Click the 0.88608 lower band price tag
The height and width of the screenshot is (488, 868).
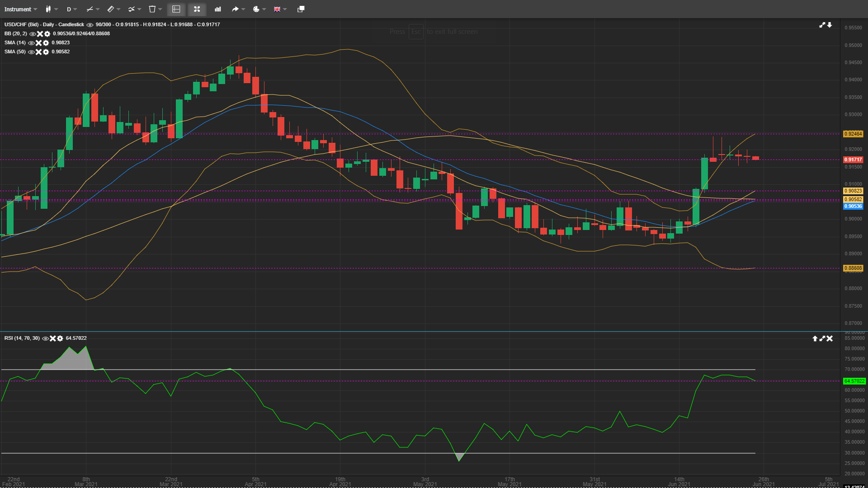coord(854,268)
